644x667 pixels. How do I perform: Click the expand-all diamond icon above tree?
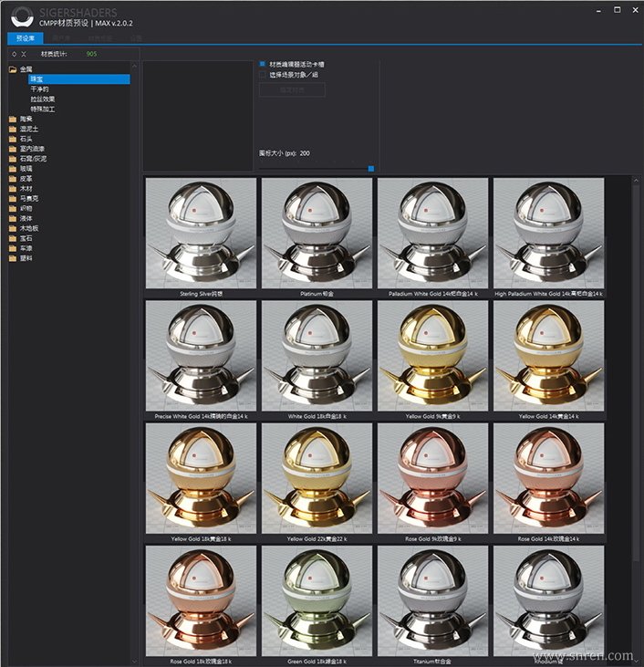click(13, 55)
